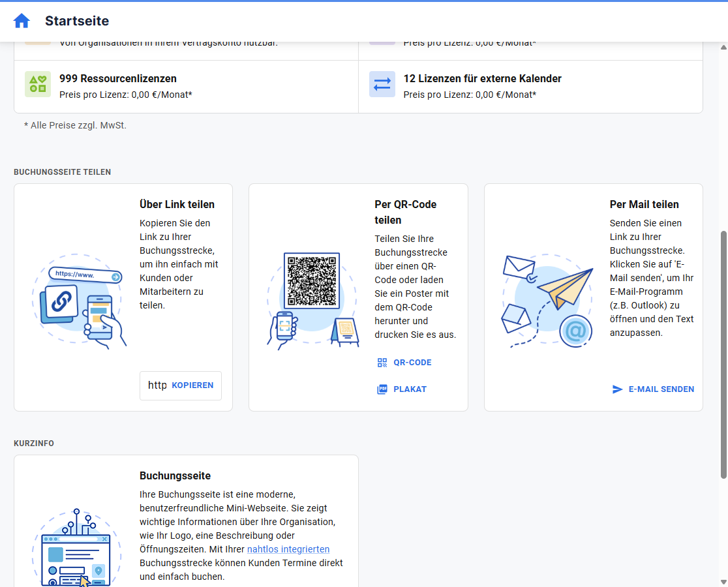Click '* Alle Preise zzgl. MwSt.' note

pos(75,125)
